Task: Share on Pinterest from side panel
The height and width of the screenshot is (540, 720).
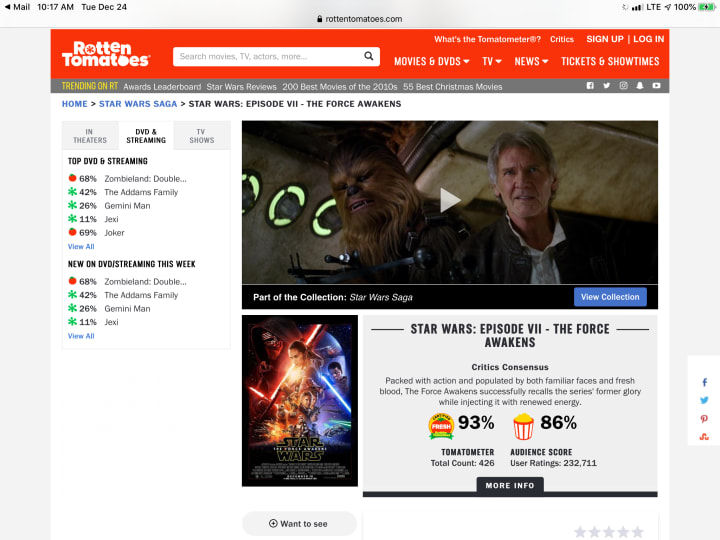Action: coord(704,418)
